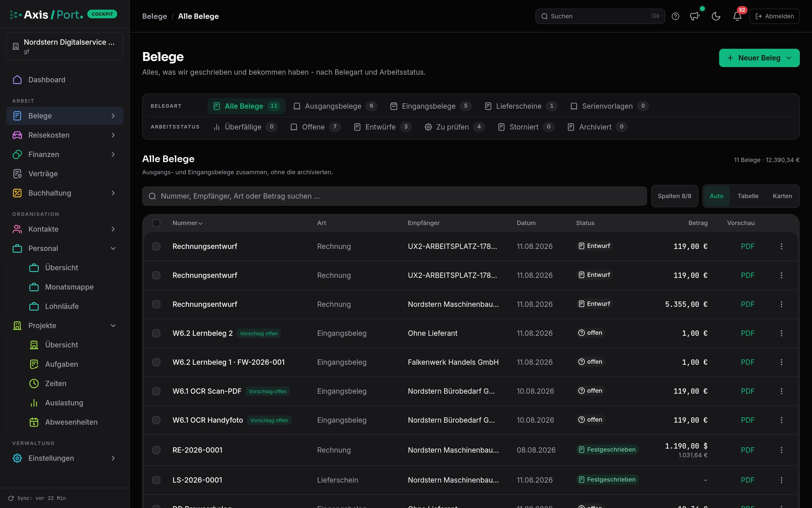Expand the Kontakte submenu
This screenshot has height=508, width=812.
(x=113, y=229)
